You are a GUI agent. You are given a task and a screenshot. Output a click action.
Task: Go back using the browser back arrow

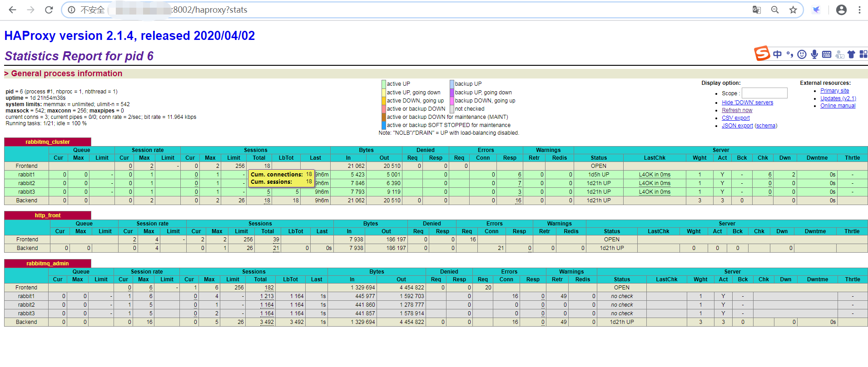pos(13,10)
